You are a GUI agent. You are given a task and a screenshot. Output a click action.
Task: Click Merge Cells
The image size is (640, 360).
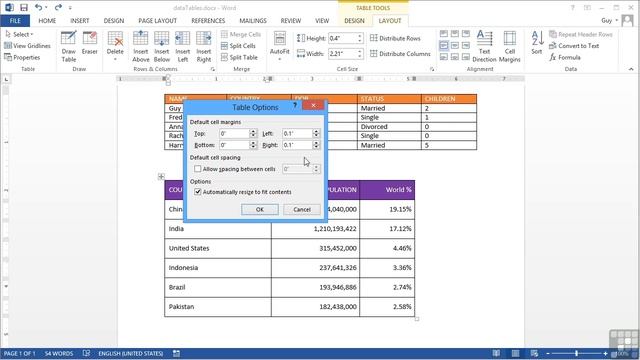[x=241, y=34]
